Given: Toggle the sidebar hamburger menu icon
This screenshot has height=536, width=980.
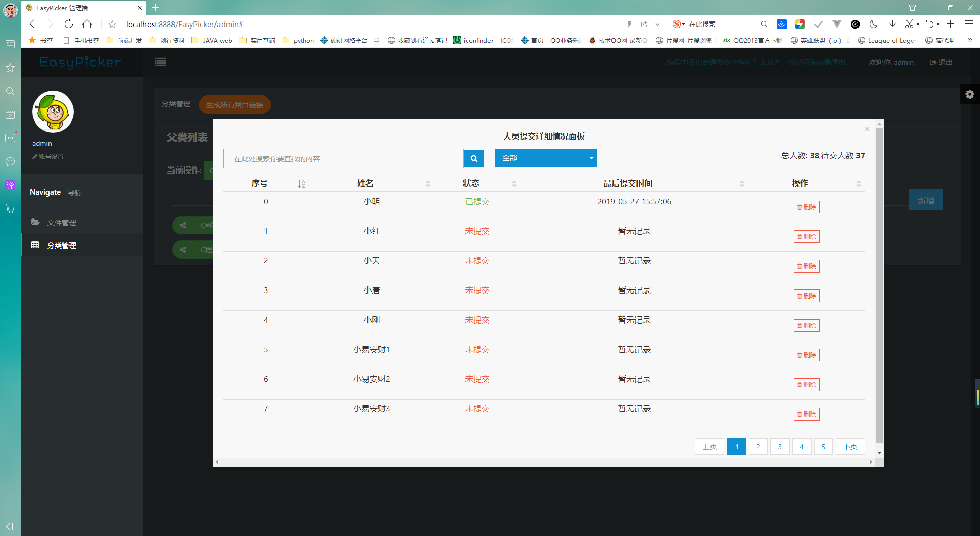Looking at the screenshot, I should (160, 62).
